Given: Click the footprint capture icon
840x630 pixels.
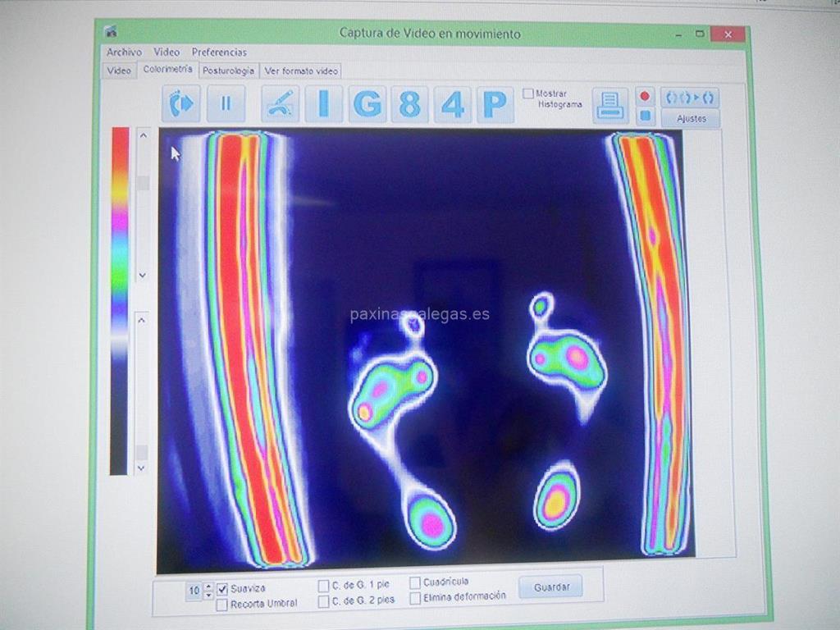Looking at the screenshot, I should (180, 104).
